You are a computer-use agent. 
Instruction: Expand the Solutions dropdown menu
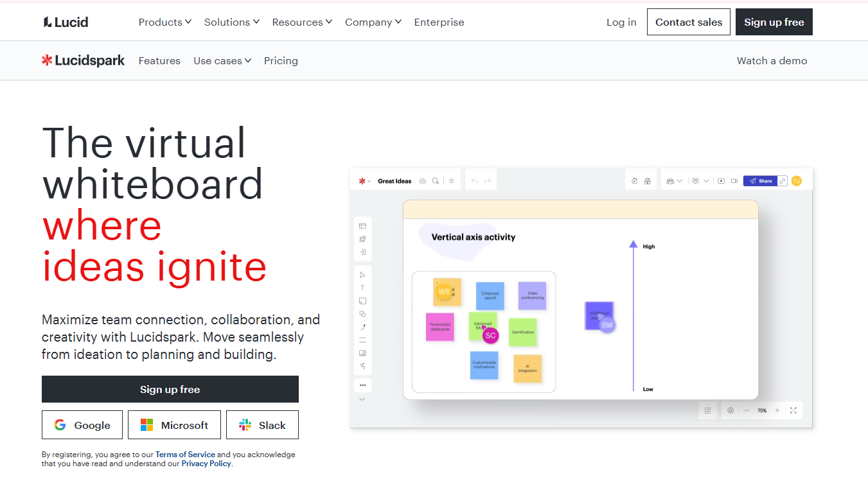tap(232, 22)
